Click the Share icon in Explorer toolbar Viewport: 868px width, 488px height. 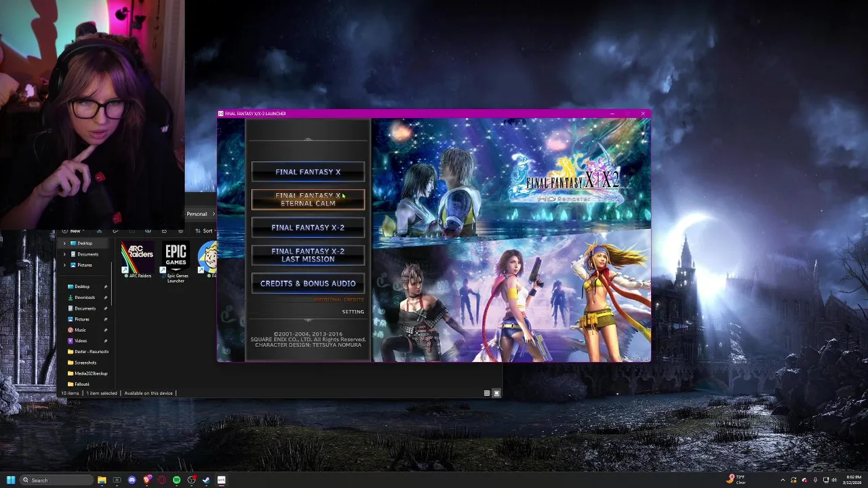pyautogui.click(x=164, y=231)
